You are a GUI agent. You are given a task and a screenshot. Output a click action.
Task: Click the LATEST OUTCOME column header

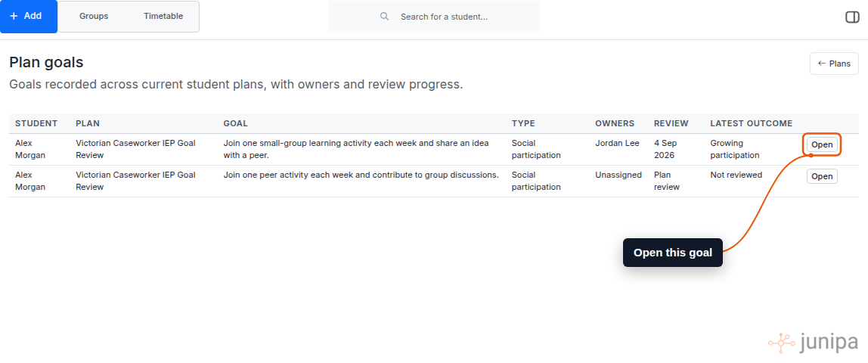752,123
